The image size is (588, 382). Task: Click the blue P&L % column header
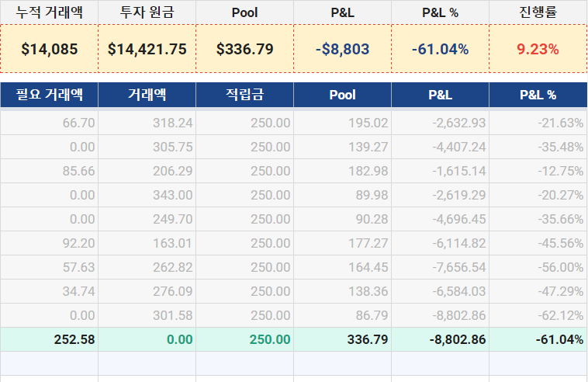(x=538, y=95)
